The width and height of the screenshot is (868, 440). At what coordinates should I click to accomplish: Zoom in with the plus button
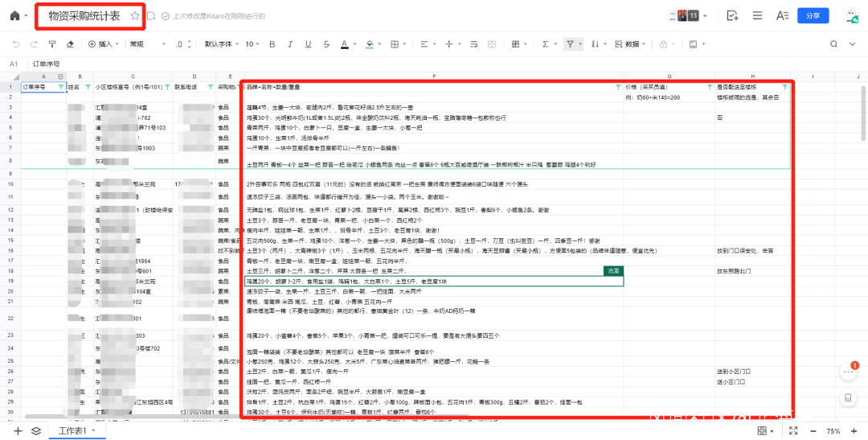coord(854,430)
